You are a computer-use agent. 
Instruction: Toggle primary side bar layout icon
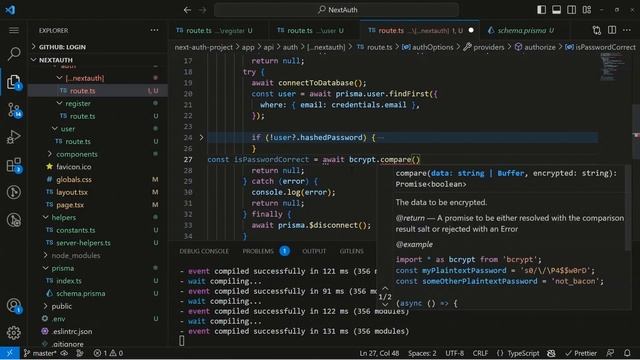point(541,10)
